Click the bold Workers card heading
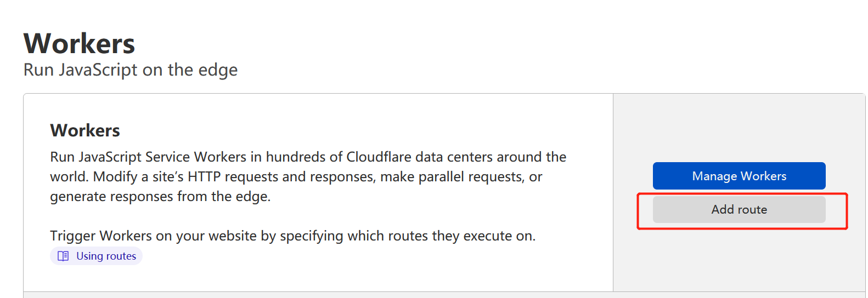 pos(85,130)
